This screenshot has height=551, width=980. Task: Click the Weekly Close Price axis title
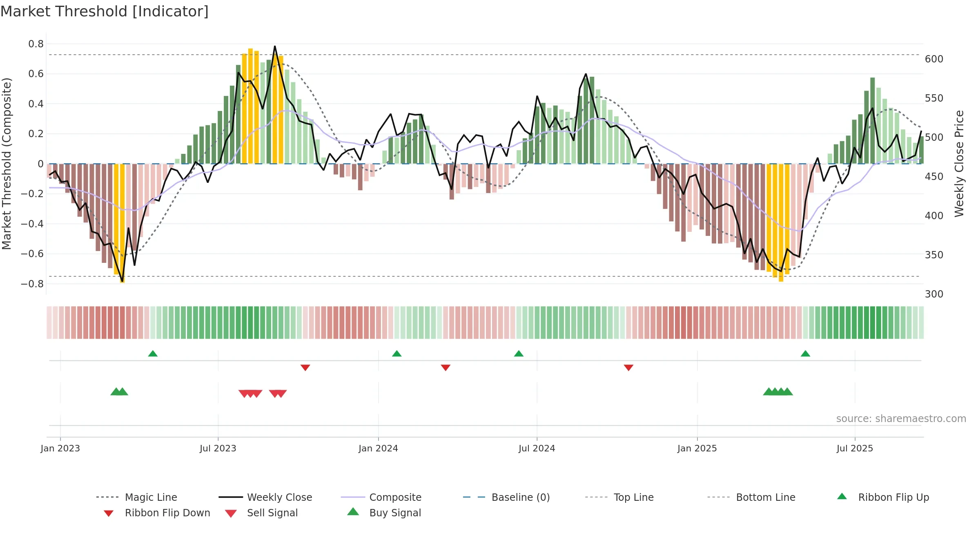[x=959, y=164]
